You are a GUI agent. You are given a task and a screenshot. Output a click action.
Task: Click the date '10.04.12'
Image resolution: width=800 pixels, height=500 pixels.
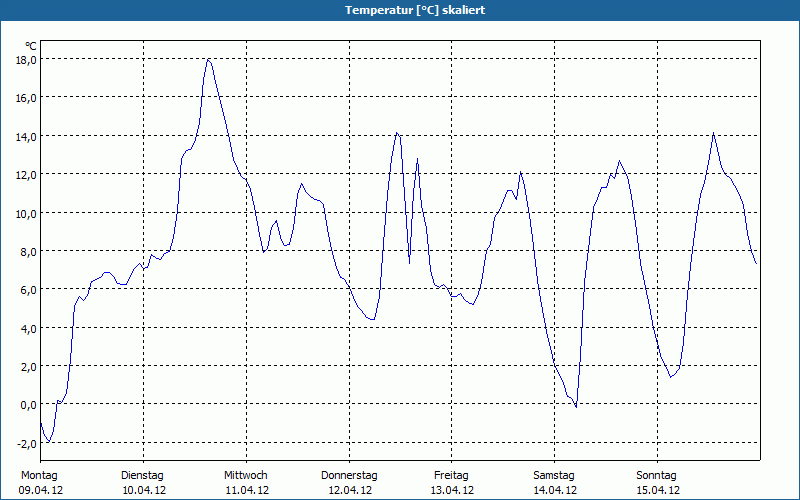(144, 491)
